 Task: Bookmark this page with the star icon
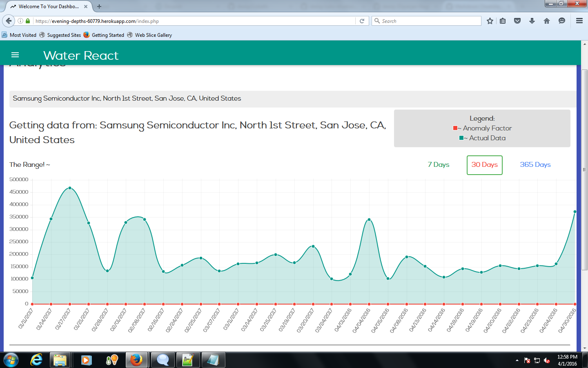click(x=490, y=21)
